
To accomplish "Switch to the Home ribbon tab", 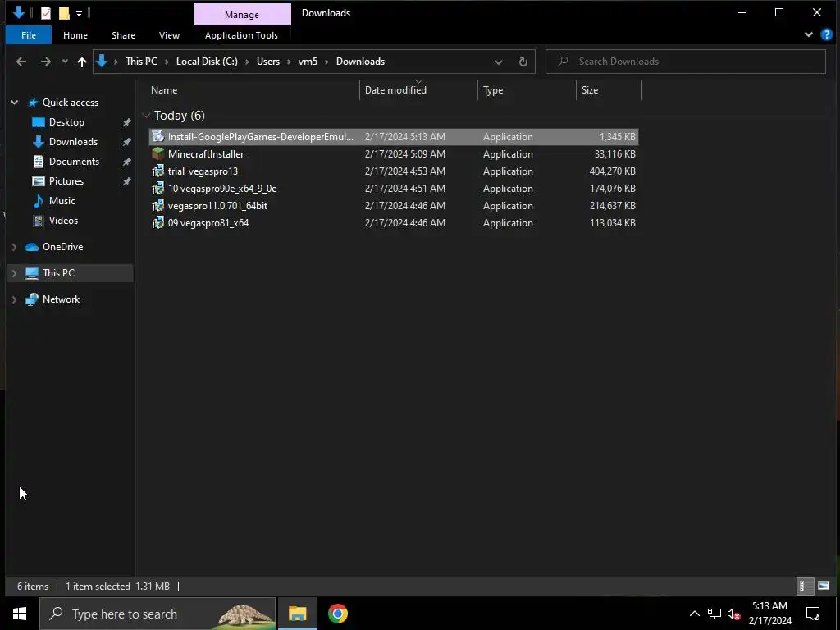I will [75, 35].
